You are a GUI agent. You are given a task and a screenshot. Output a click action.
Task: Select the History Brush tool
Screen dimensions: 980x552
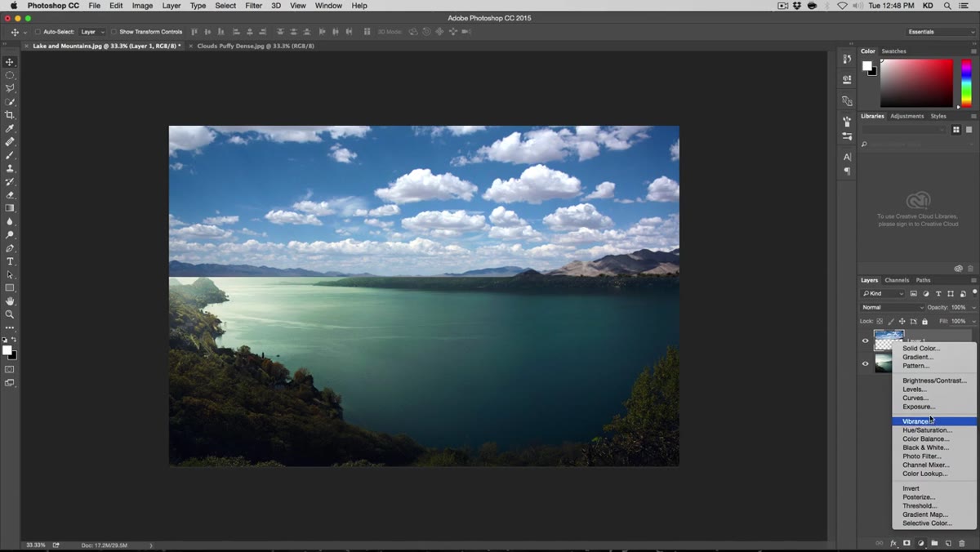tap(10, 181)
